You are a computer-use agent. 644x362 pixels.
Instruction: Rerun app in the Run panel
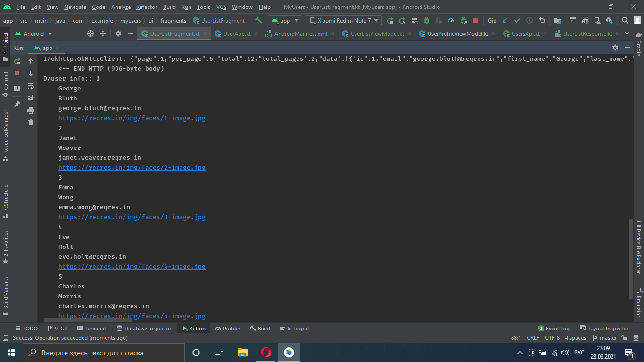point(17,61)
